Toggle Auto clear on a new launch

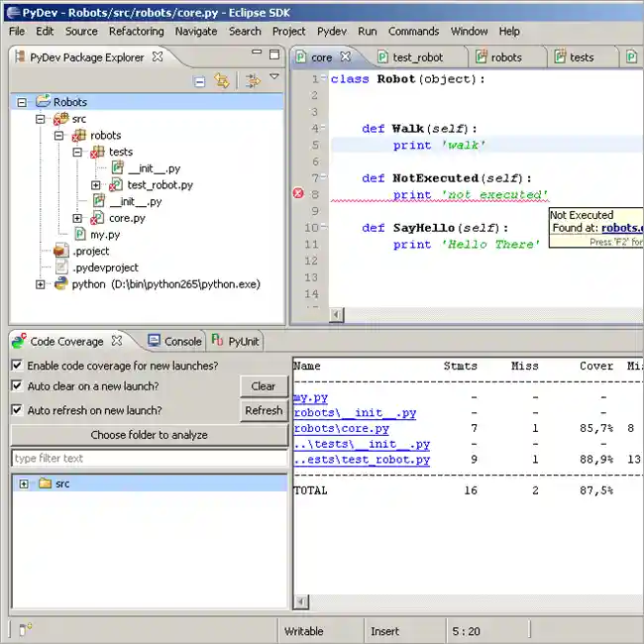click(17, 385)
